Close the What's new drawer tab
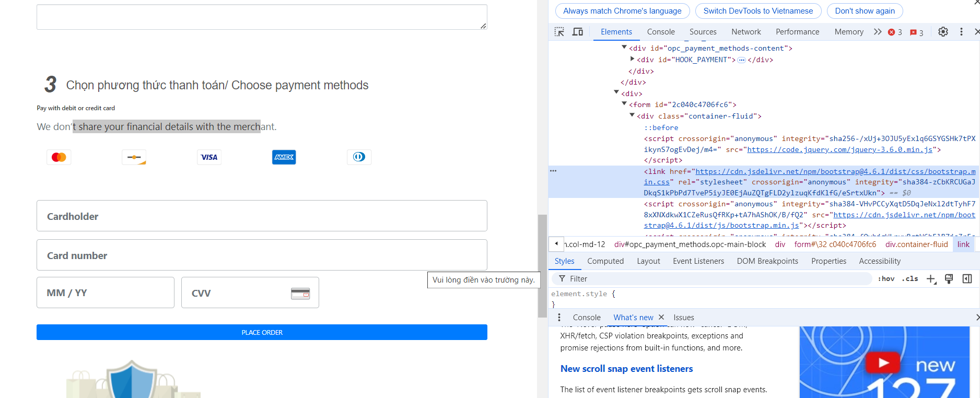The width and height of the screenshot is (980, 398). [x=661, y=317]
